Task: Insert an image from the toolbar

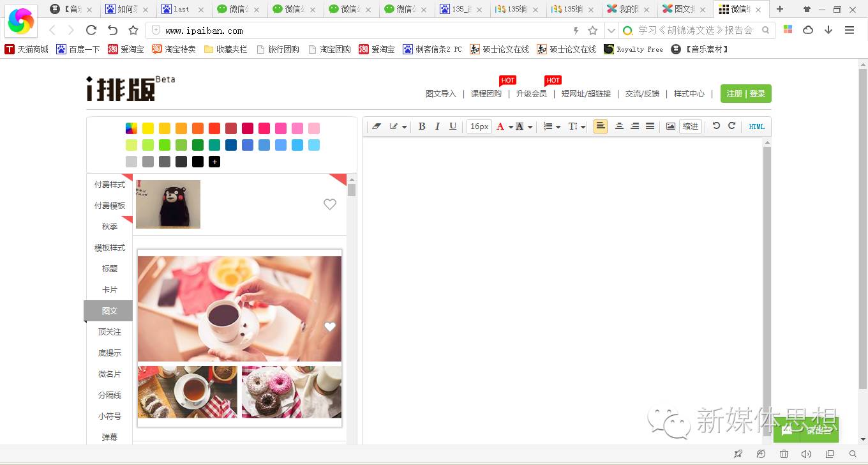Action: [670, 126]
